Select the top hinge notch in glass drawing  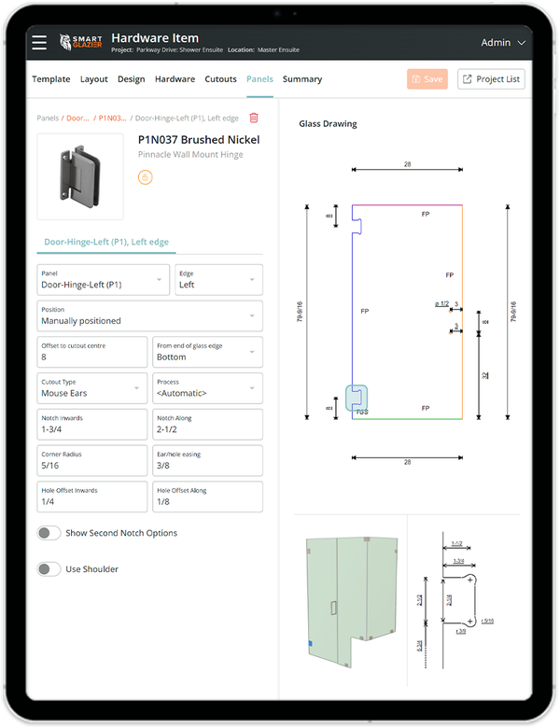(x=357, y=226)
